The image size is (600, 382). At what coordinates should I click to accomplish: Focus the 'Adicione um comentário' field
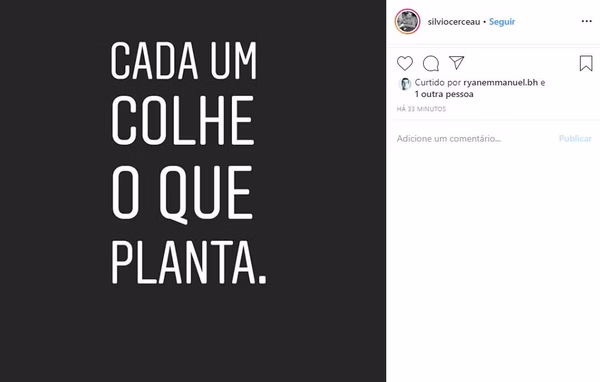tap(474, 139)
